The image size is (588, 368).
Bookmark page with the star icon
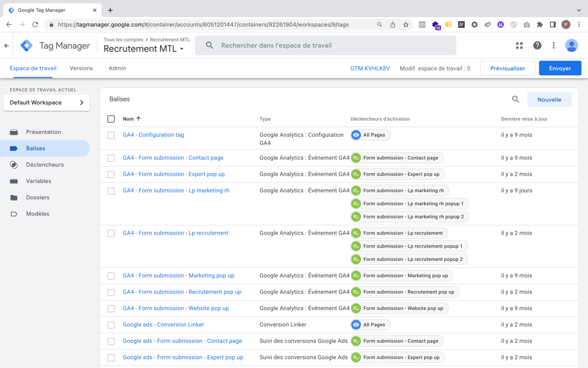click(x=406, y=25)
